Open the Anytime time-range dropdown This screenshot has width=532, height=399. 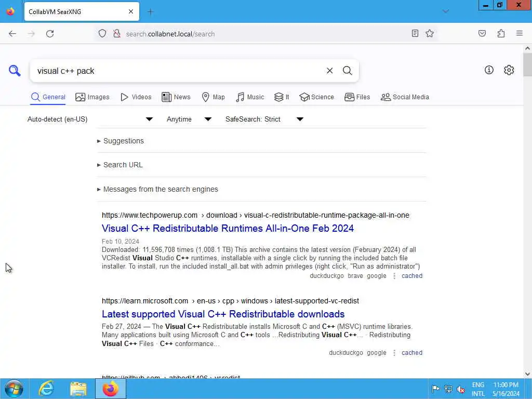click(x=189, y=119)
